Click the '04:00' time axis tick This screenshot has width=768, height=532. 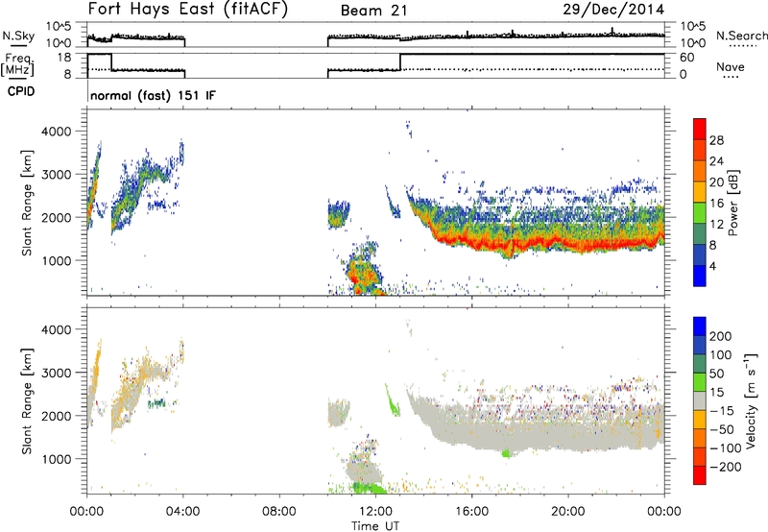pos(182,512)
